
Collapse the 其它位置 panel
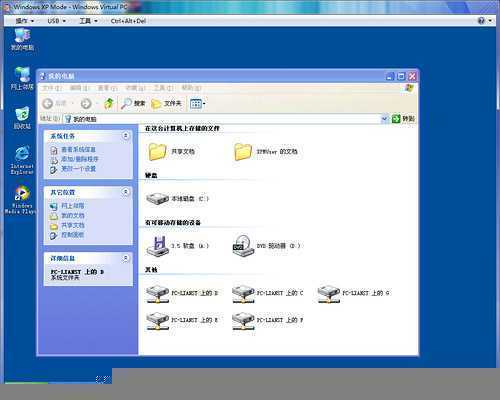pyautogui.click(x=126, y=192)
